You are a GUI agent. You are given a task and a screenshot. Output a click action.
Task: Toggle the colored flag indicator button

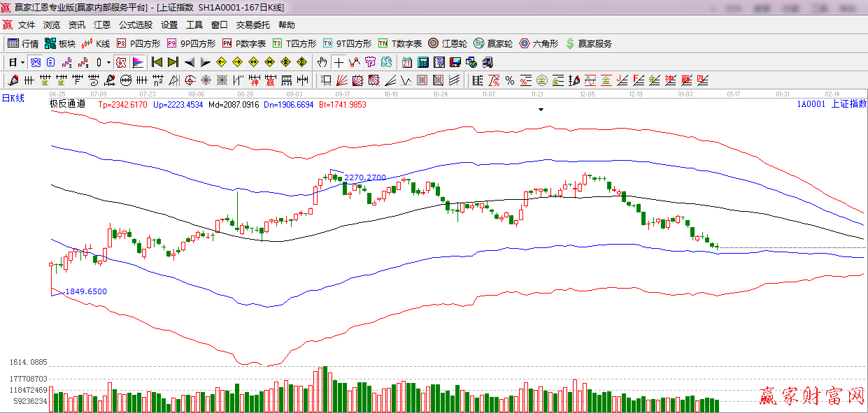pyautogui.click(x=138, y=62)
